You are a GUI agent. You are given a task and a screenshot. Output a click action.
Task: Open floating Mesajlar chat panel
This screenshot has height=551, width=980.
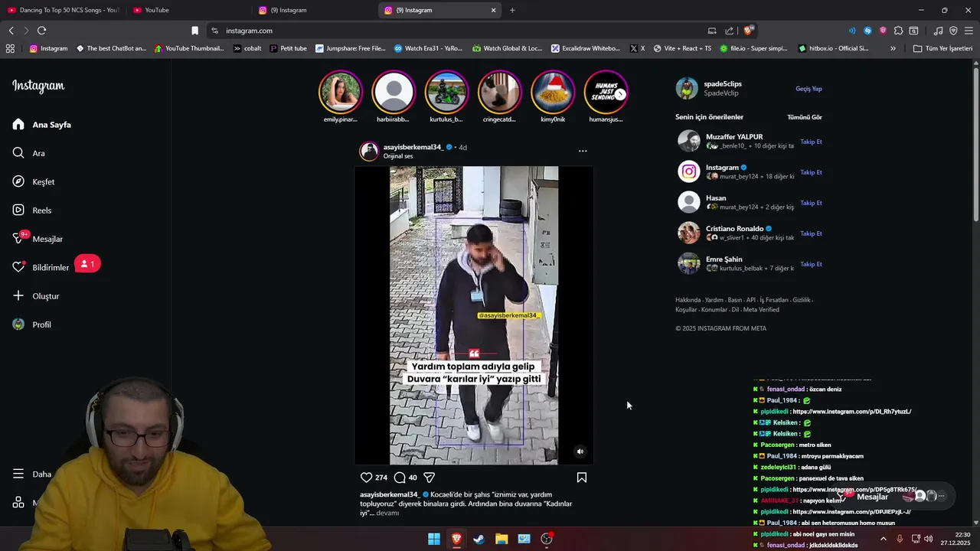(892, 497)
